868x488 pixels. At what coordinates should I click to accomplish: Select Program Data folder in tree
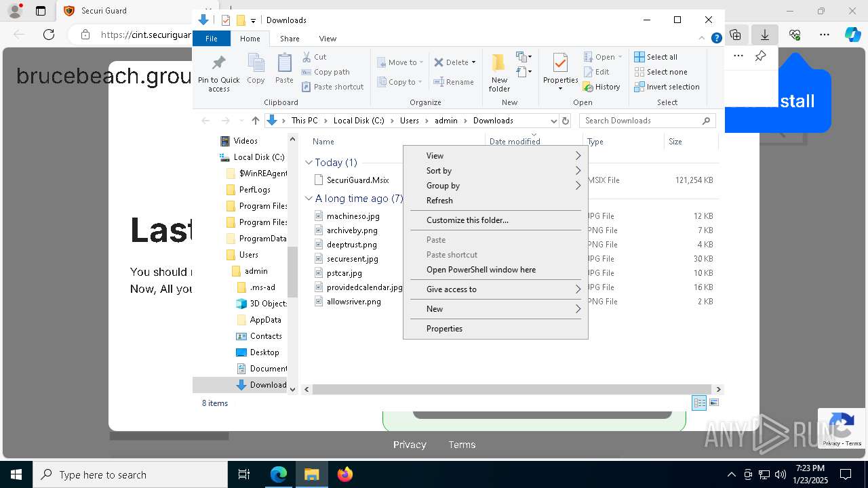pos(257,239)
